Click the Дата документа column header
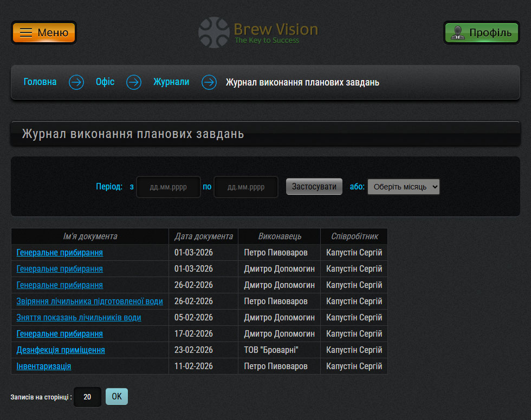Screen dimensions: 531x420 pyautogui.click(x=203, y=237)
